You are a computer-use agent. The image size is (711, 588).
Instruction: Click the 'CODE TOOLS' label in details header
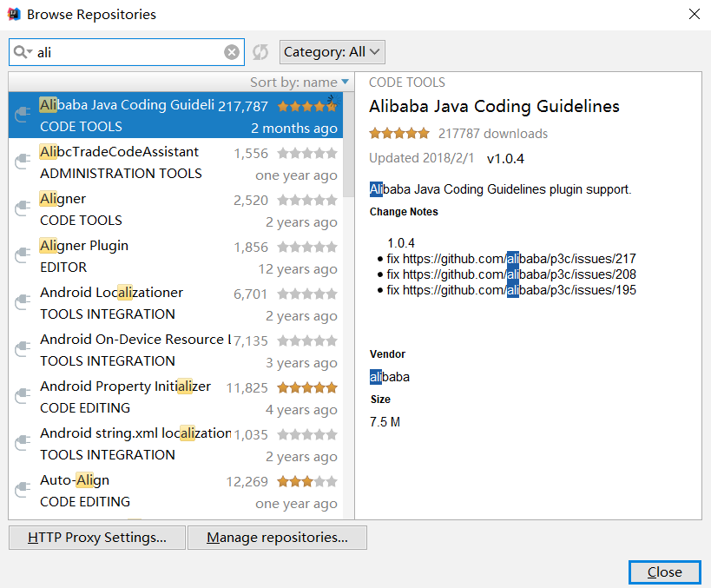[x=407, y=83]
